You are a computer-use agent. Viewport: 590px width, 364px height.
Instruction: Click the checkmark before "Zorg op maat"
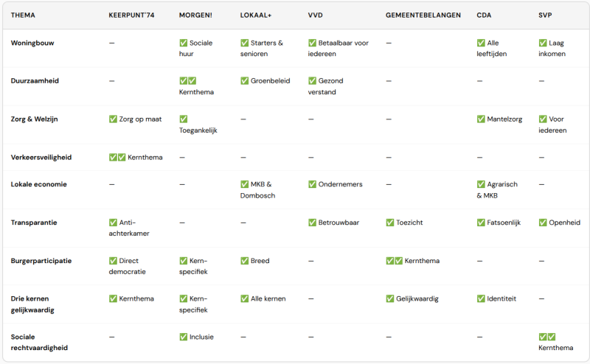(113, 119)
